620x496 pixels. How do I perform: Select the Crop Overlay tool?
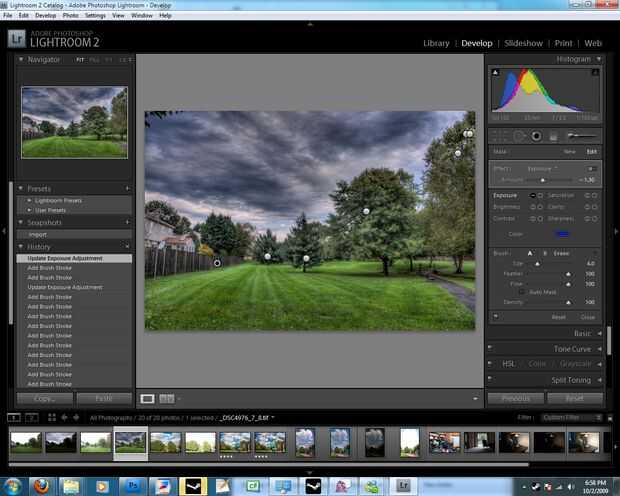[x=500, y=136]
